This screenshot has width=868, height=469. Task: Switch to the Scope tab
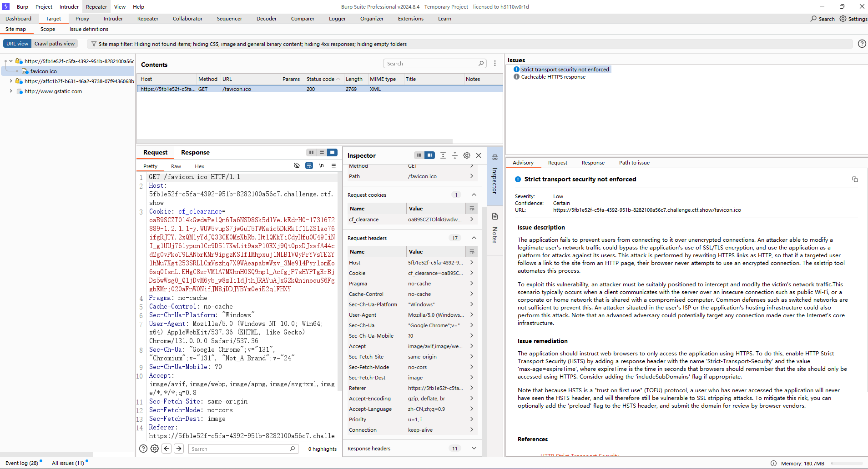point(48,29)
